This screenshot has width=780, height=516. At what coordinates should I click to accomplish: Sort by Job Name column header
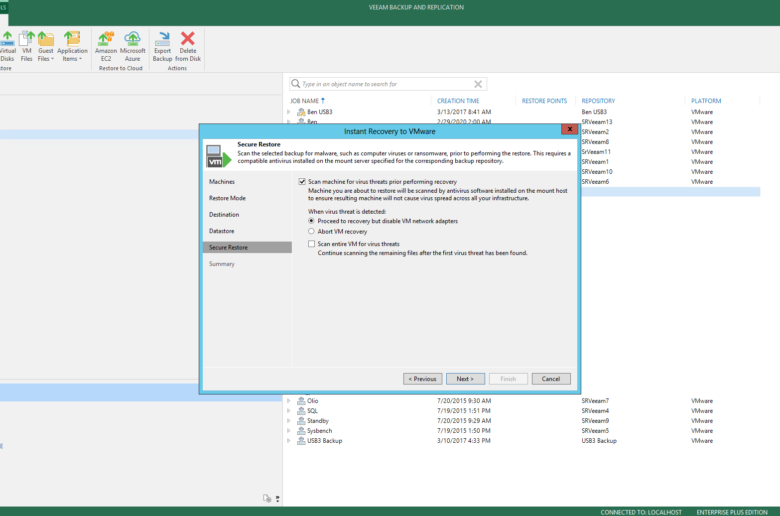click(x=304, y=101)
